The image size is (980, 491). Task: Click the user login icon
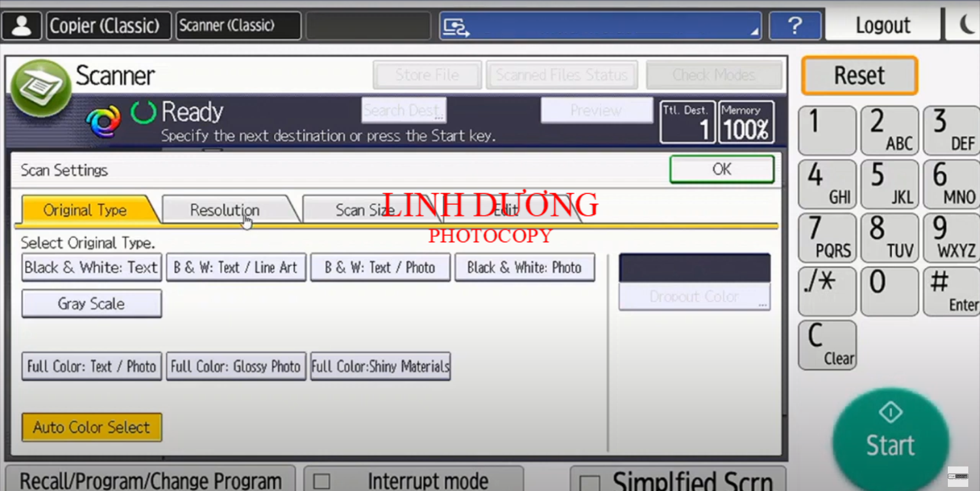pos(21,25)
